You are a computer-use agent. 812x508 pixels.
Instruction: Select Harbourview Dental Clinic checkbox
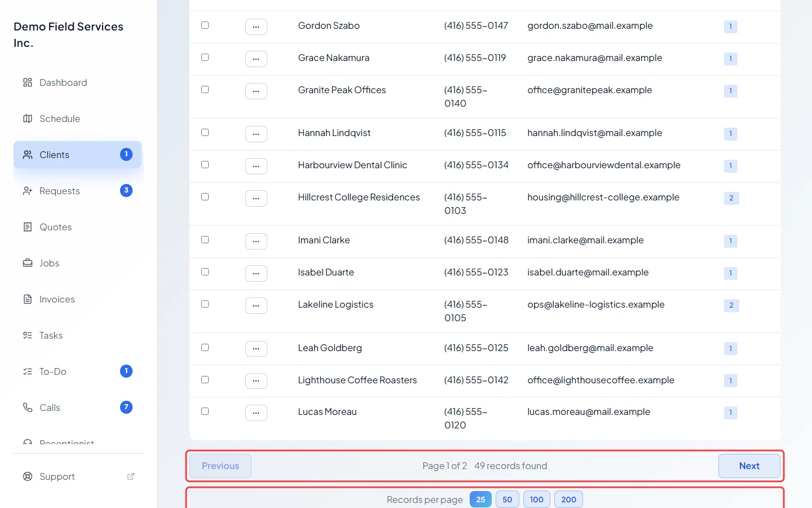click(205, 165)
